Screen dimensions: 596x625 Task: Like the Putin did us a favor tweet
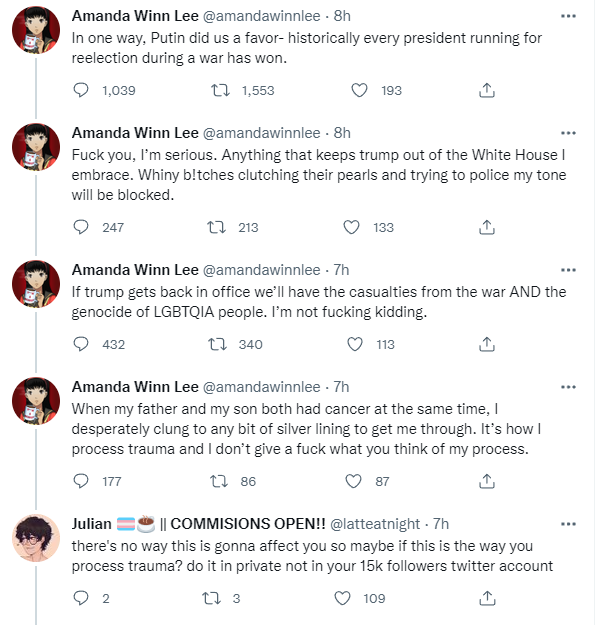(359, 90)
